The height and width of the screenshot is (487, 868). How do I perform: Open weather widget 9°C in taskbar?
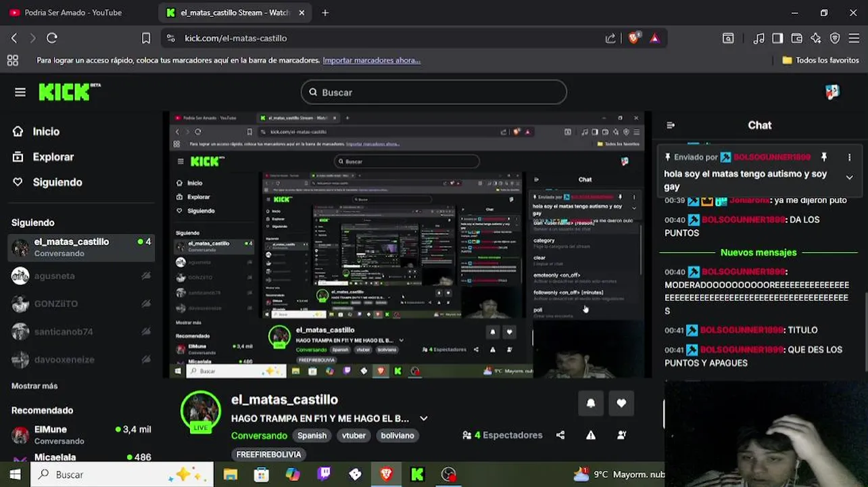coord(619,475)
